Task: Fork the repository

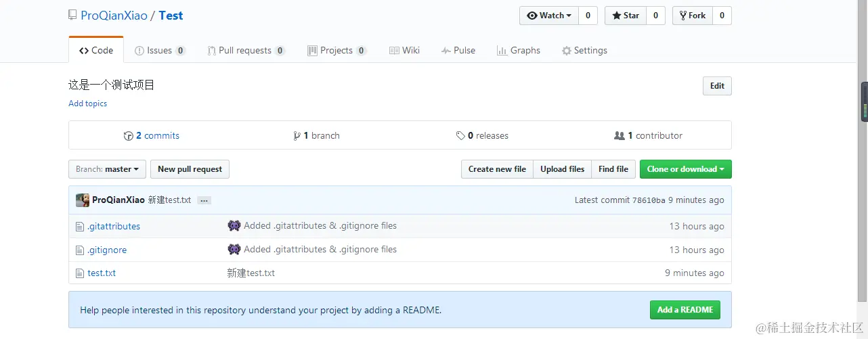Action: 693,16
